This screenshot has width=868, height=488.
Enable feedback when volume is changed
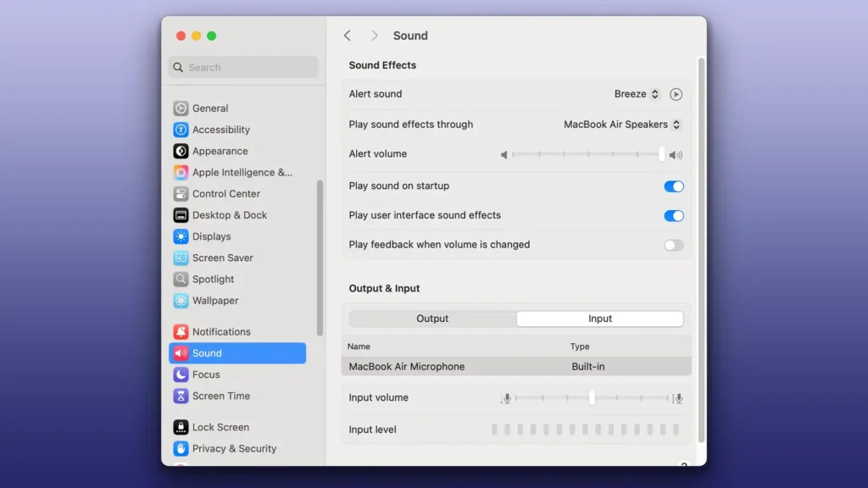[673, 246]
